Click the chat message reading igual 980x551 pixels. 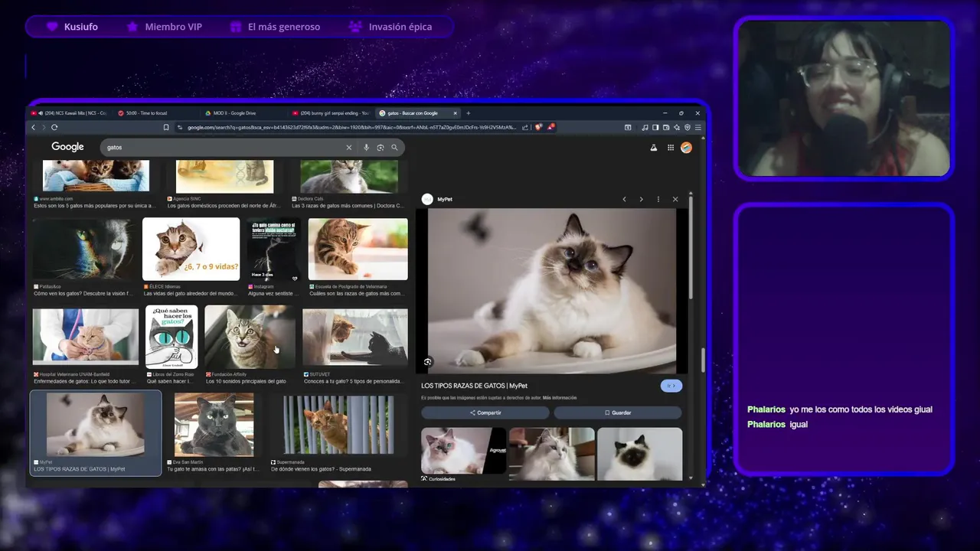[778, 424]
